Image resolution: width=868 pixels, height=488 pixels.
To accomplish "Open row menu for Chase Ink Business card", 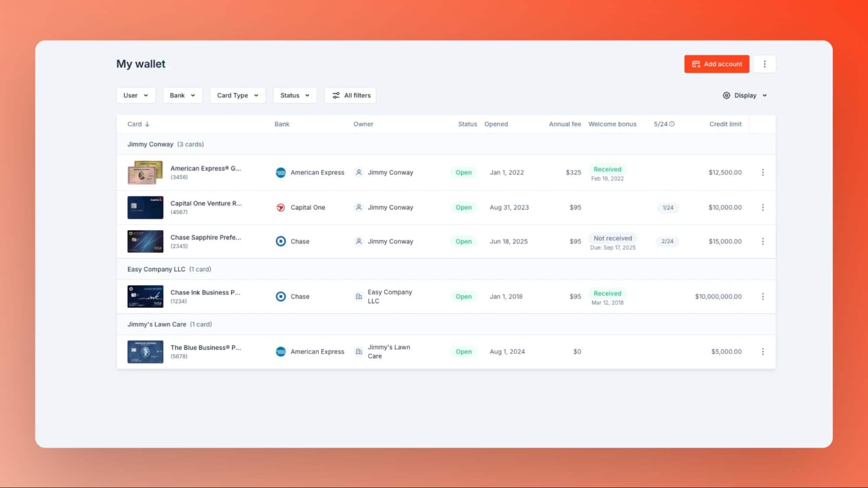I will (762, 296).
